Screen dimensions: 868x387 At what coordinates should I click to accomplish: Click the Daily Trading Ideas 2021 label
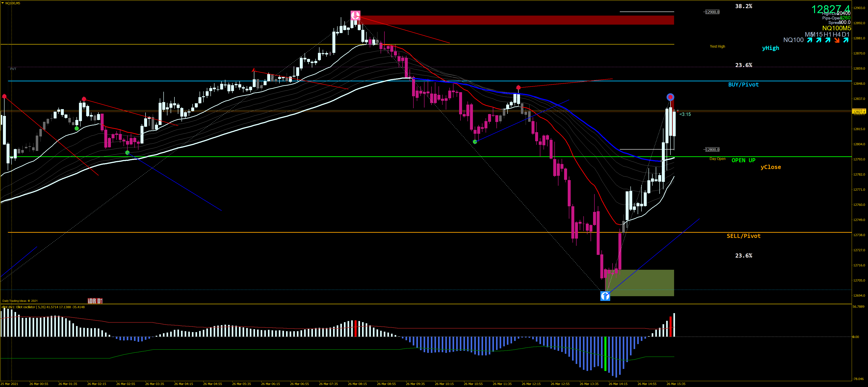point(20,301)
